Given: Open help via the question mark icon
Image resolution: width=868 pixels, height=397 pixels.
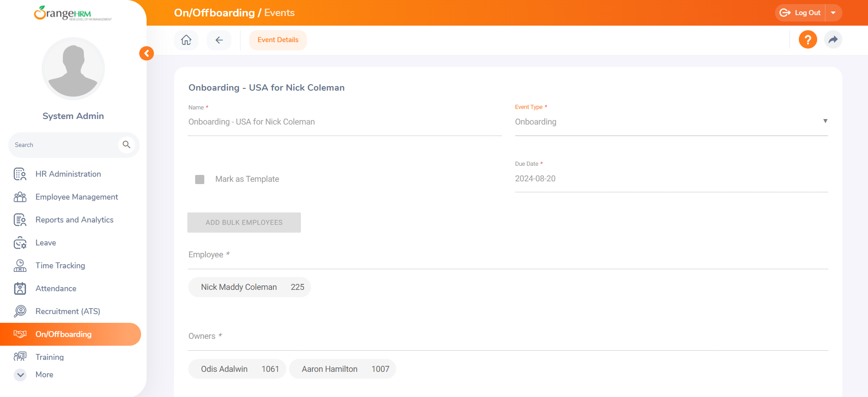Looking at the screenshot, I should click(x=808, y=39).
